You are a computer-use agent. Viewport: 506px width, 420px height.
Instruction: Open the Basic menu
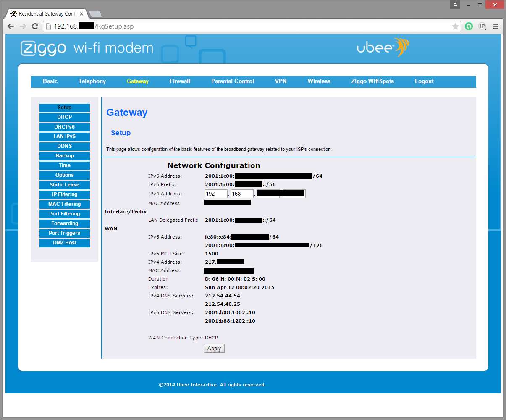click(50, 81)
